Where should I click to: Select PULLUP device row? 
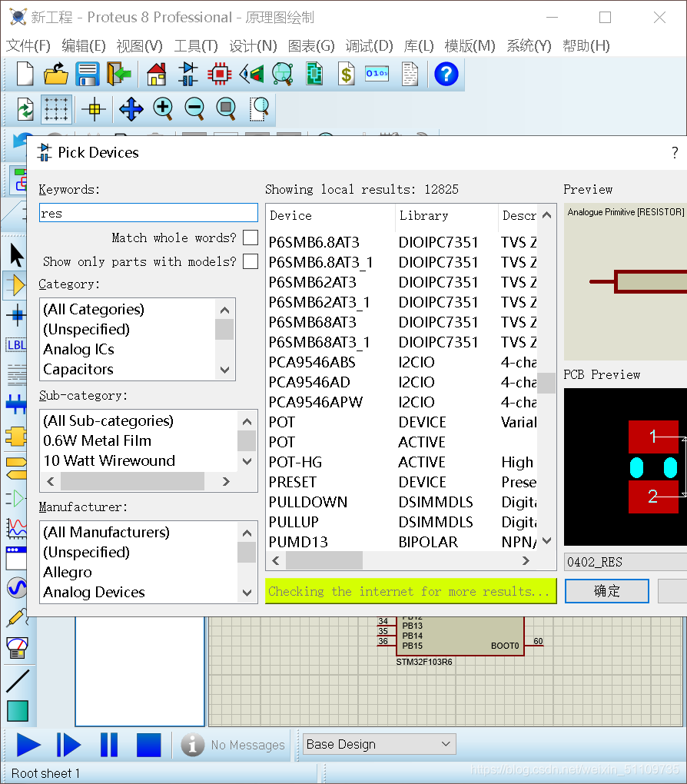pos(402,522)
